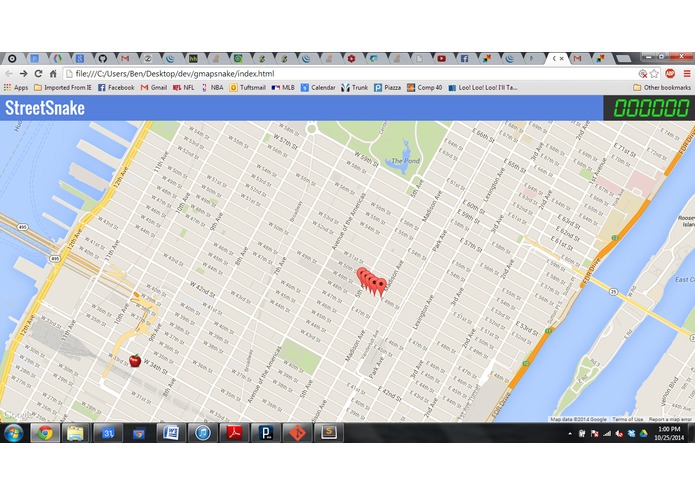Switch to the GitHub browser tab

[x=102, y=58]
